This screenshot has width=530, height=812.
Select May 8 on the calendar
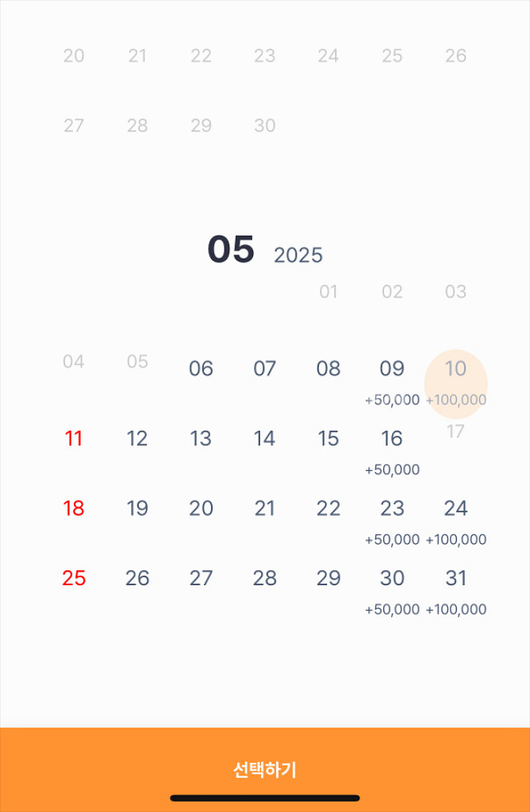(x=328, y=369)
